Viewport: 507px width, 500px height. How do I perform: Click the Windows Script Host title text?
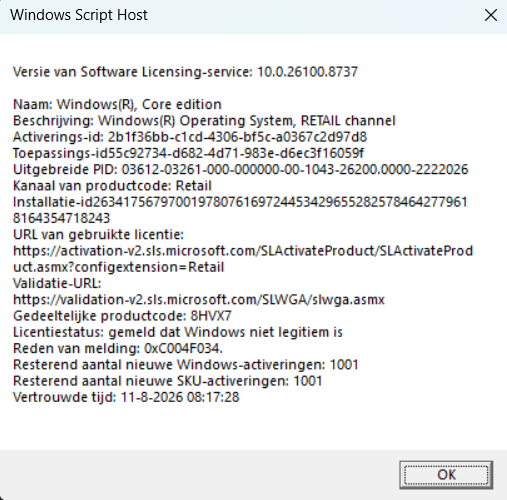click(79, 15)
